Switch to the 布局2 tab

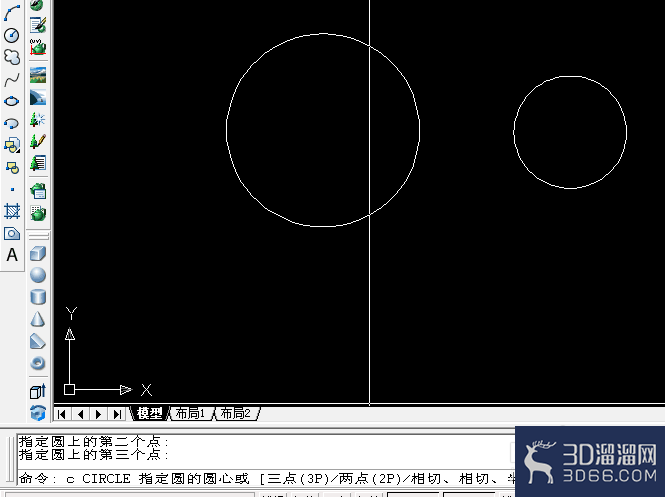(236, 413)
